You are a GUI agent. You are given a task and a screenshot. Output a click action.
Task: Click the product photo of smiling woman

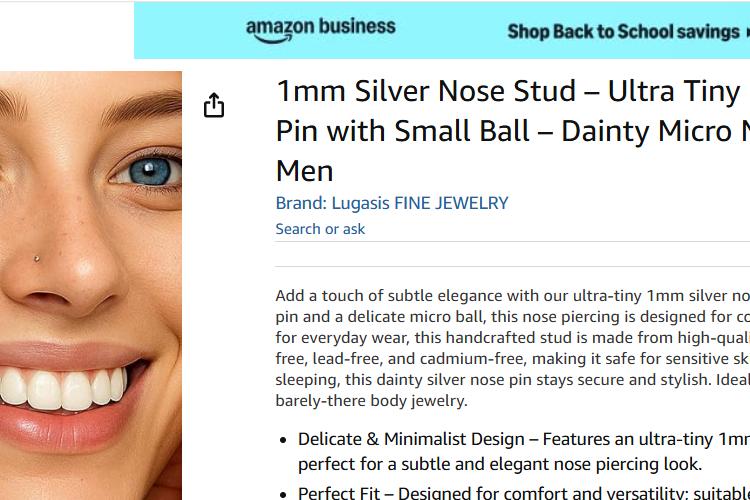pyautogui.click(x=91, y=286)
